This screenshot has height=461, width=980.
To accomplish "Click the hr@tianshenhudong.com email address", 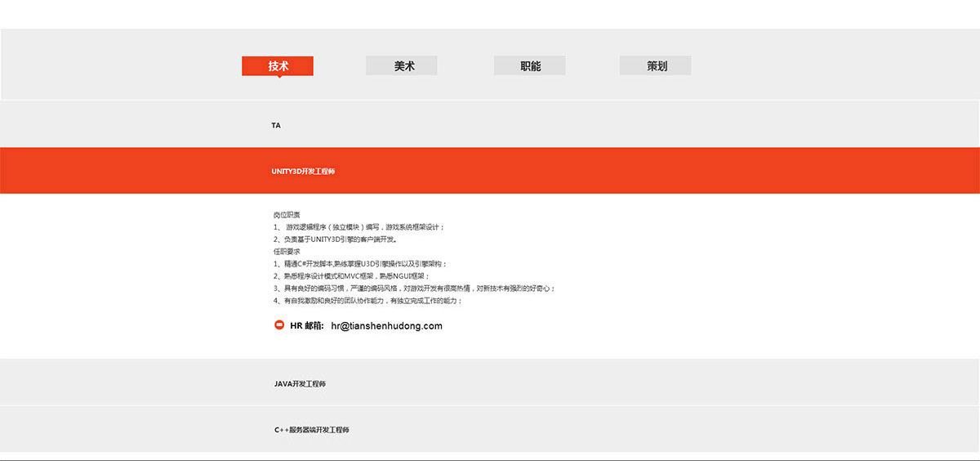I will pos(386,325).
